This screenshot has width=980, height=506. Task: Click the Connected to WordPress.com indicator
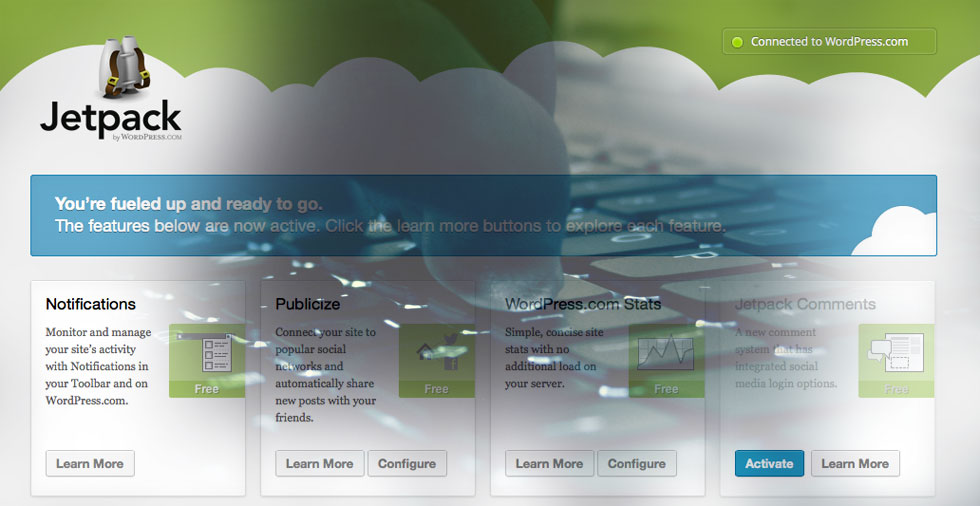[x=829, y=41]
